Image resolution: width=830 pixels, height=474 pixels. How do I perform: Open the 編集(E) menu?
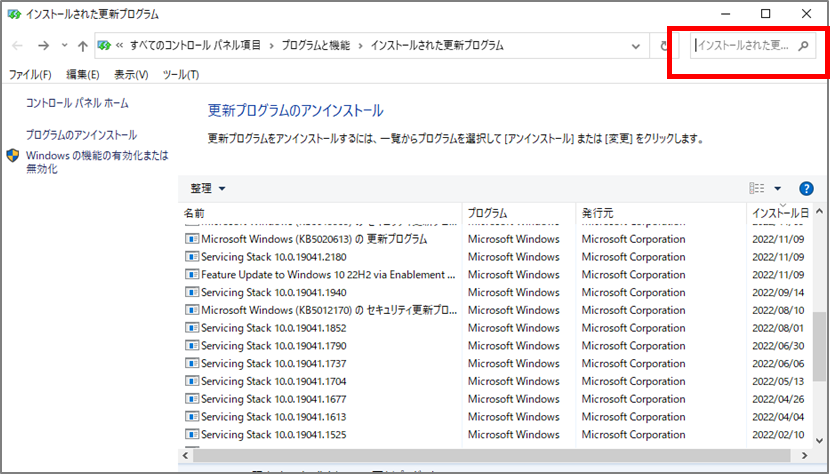click(83, 75)
